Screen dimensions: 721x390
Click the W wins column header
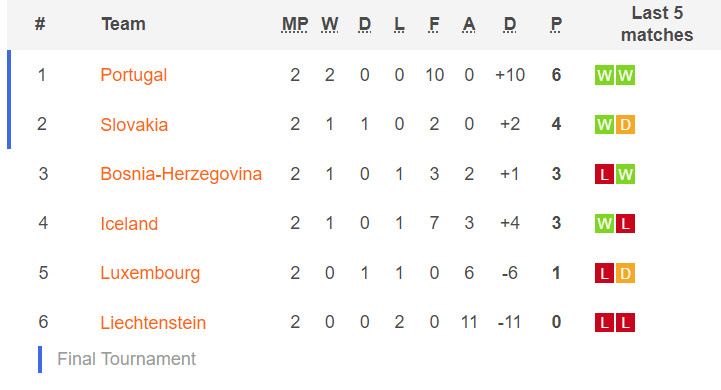(329, 24)
